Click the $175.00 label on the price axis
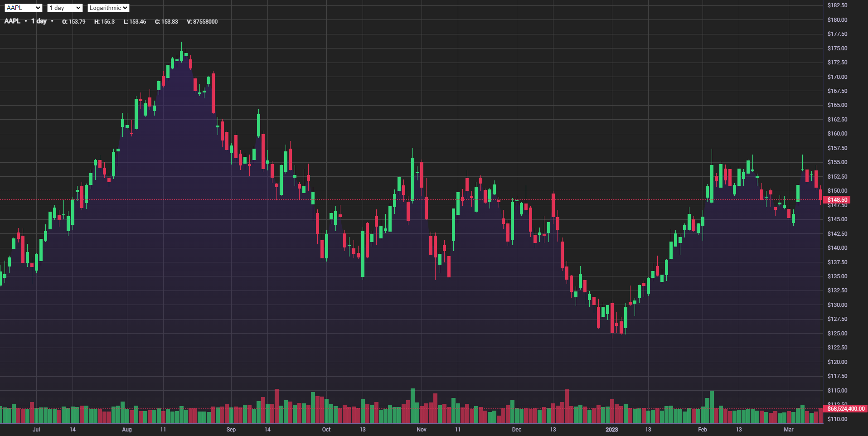The image size is (868, 436). tap(837, 48)
